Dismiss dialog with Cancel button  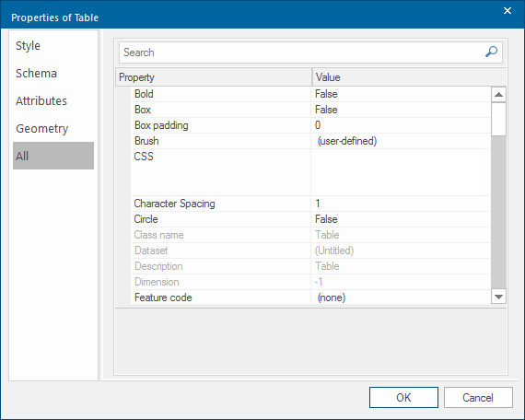pos(478,398)
